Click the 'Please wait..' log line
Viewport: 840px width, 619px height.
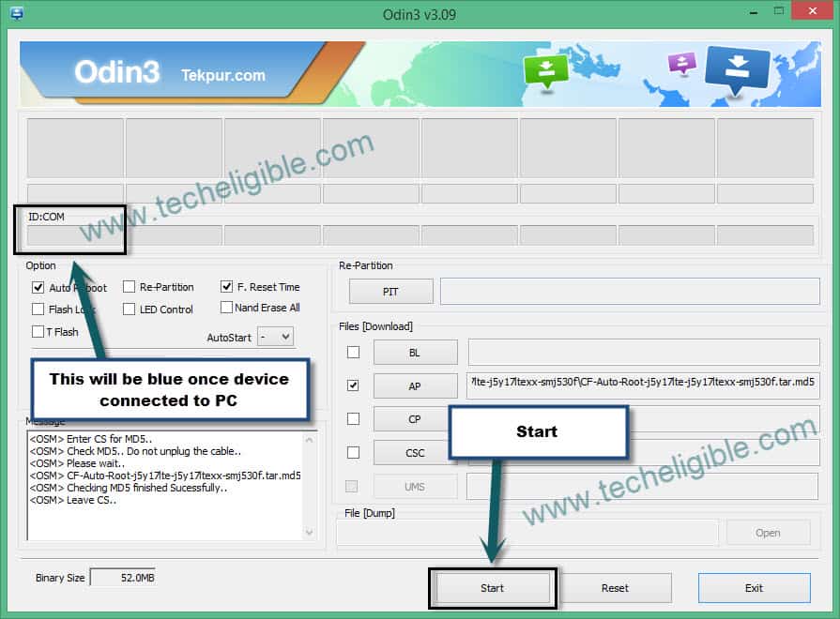pyautogui.click(x=77, y=463)
